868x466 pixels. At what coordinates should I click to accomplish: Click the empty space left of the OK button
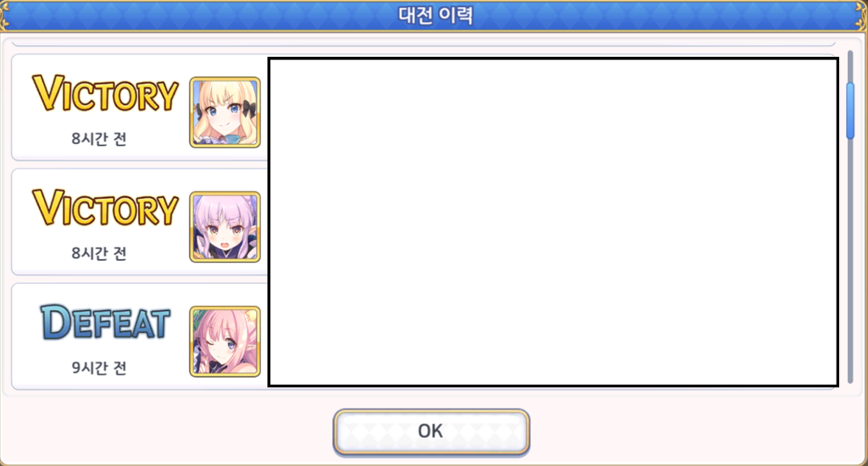166,432
